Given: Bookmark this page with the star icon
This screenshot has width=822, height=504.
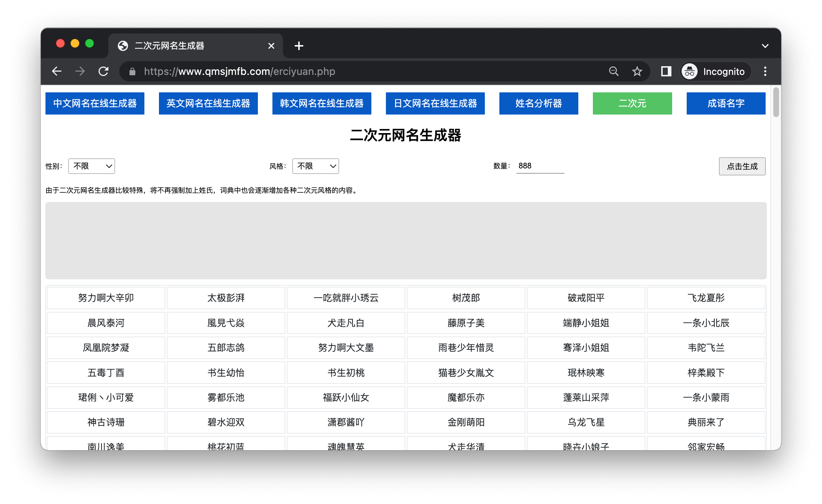Looking at the screenshot, I should [x=637, y=71].
